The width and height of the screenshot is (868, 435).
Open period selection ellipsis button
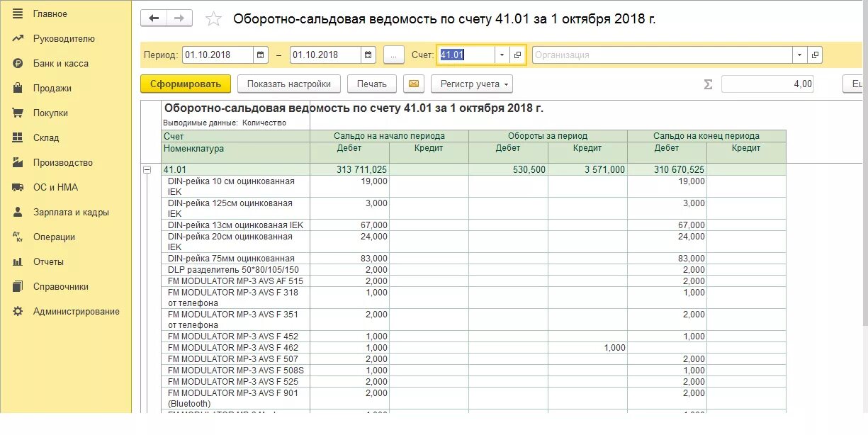coord(394,55)
